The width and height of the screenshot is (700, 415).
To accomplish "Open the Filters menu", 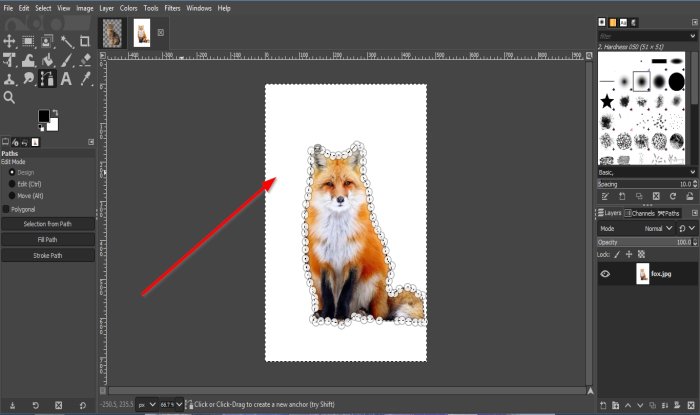I will coord(172,8).
